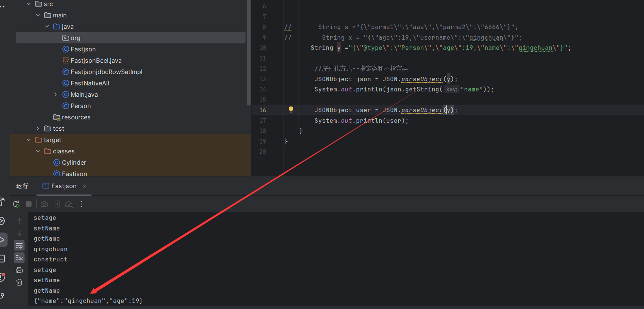Select the org package in project tree
This screenshot has height=309, width=644.
131,38
